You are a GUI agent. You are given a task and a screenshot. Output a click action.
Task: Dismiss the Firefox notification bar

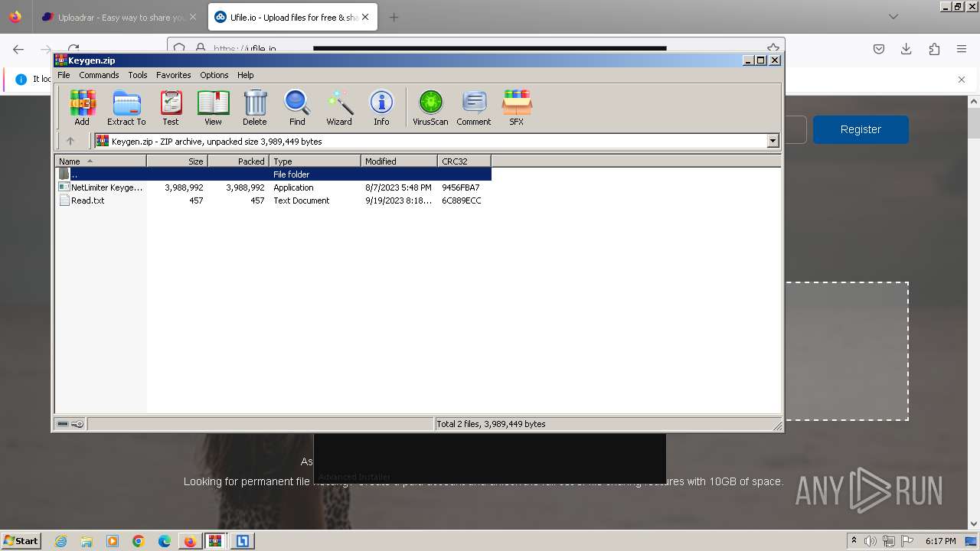coord(962,79)
